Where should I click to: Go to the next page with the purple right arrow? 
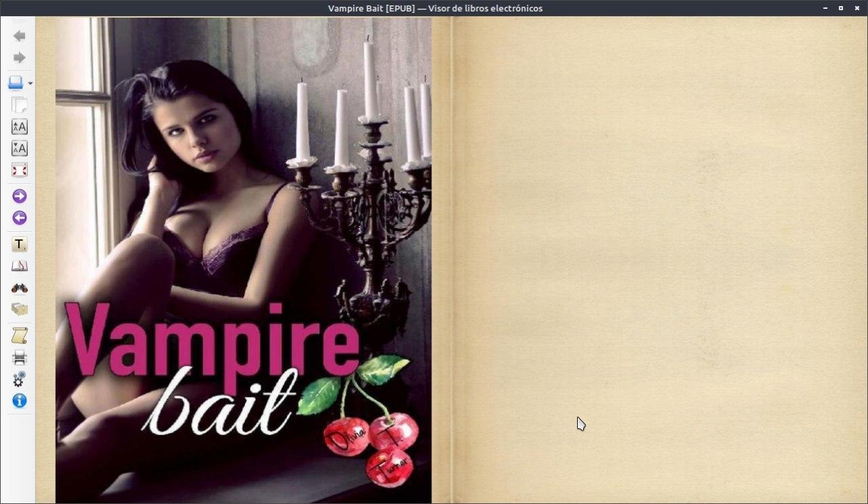click(19, 196)
